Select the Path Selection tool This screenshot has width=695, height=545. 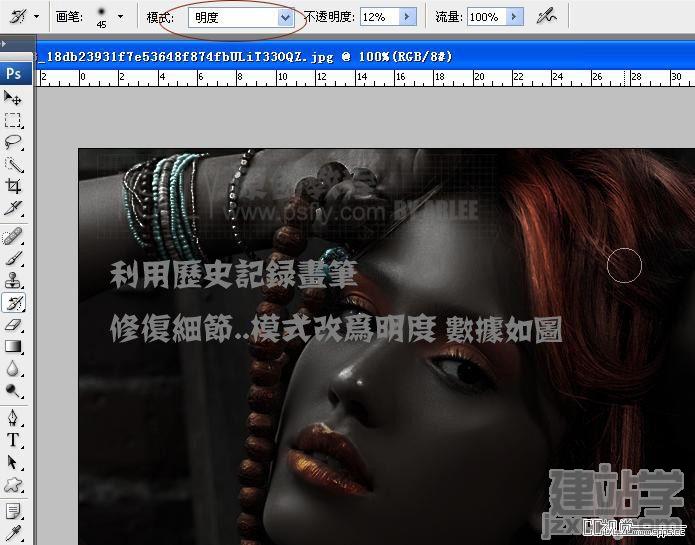point(13,463)
